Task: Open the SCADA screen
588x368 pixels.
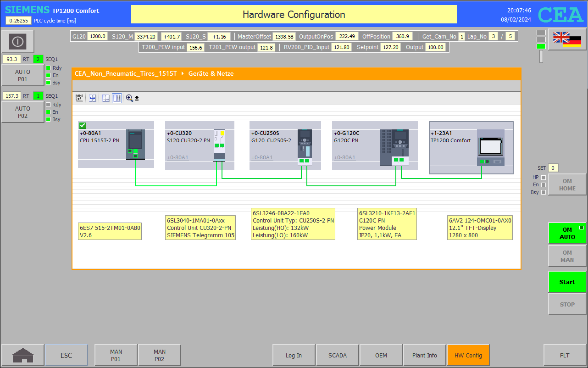Action: click(338, 355)
